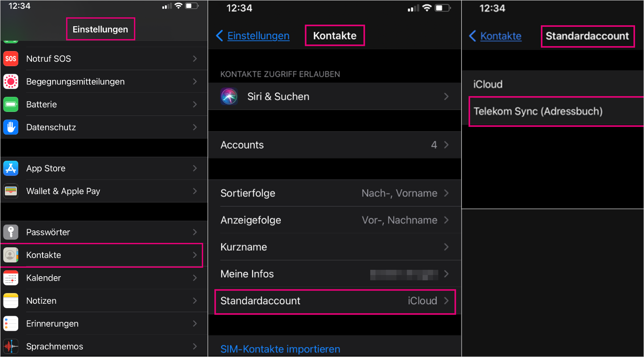Image resolution: width=644 pixels, height=357 pixels.
Task: Open chevron on Siri & Suchen row
Action: 447,96
